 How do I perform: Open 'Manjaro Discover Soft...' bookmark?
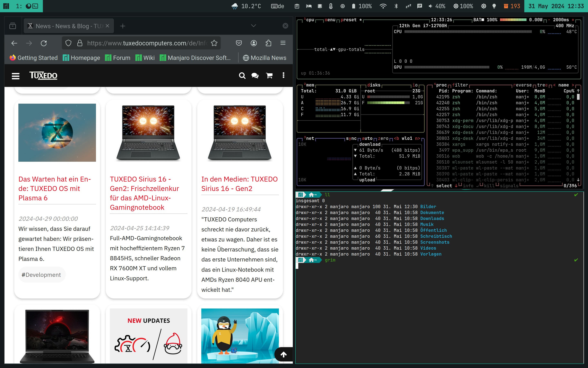pyautogui.click(x=195, y=58)
